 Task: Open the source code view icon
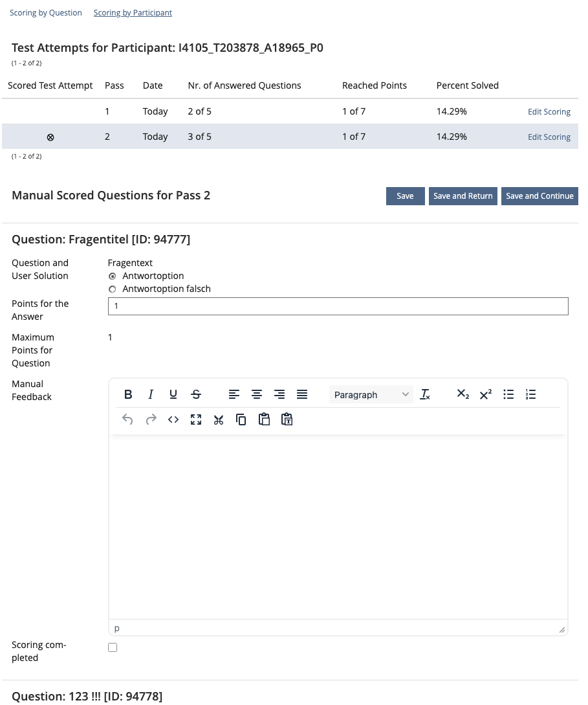tap(173, 419)
